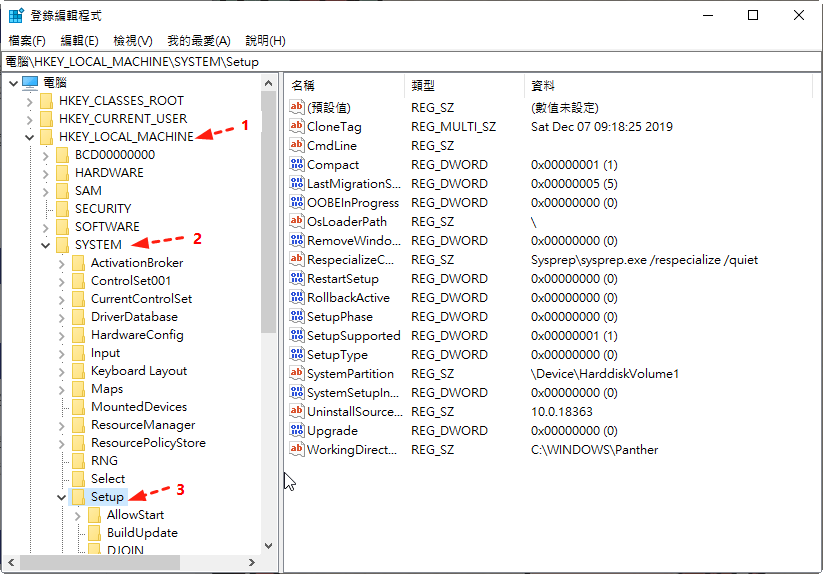Click the RollbackActive DWORD icon

pos(297,297)
